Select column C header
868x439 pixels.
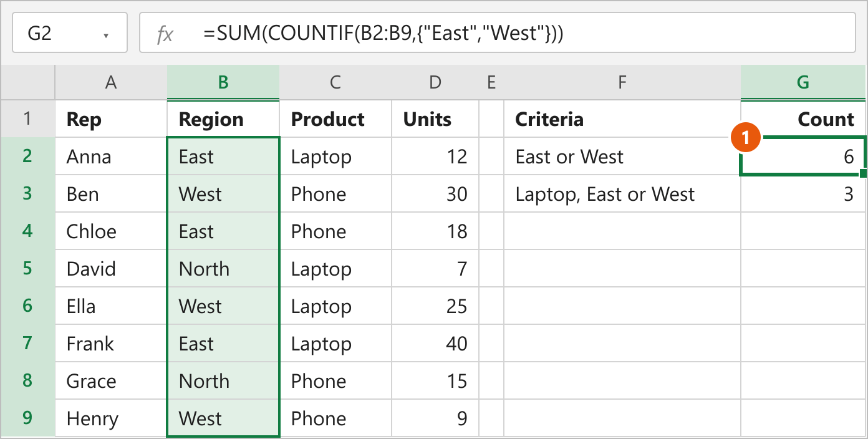tap(335, 82)
